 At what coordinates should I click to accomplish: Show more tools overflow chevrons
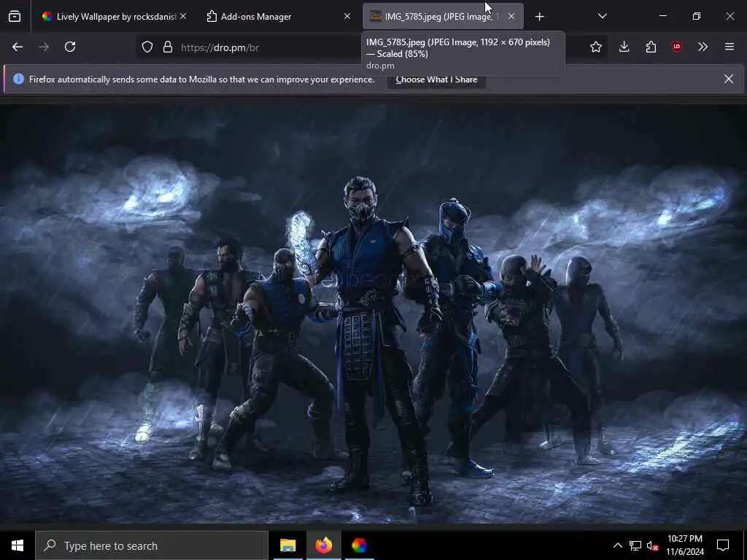click(703, 47)
